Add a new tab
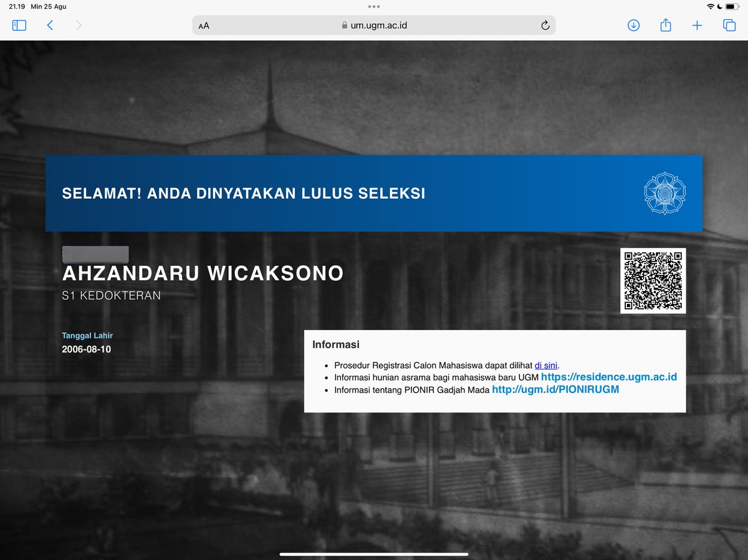Screen dimensions: 748x560 point(697,26)
